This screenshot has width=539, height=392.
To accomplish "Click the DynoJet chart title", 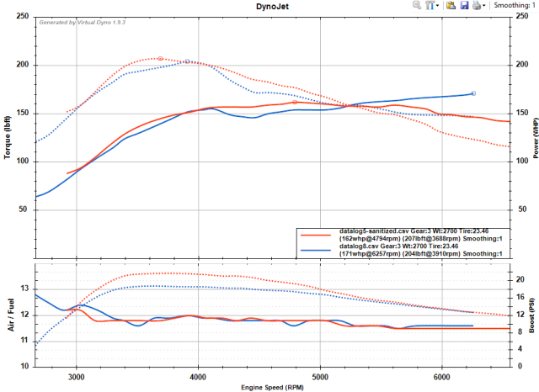I will tap(269, 6).
